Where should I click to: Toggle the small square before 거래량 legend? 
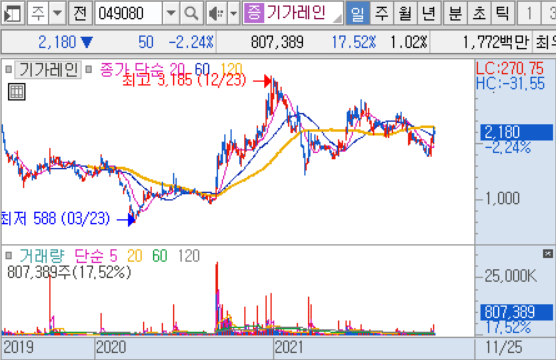click(9, 255)
